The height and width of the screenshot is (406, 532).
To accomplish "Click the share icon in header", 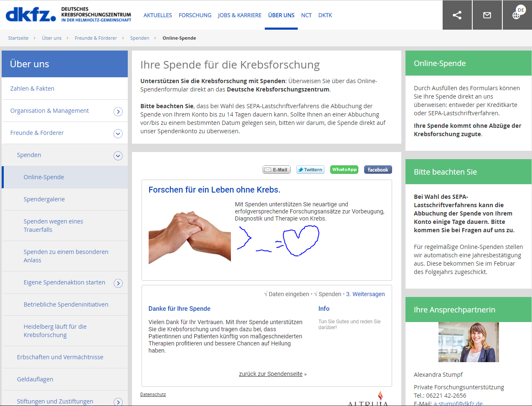I will (x=457, y=15).
